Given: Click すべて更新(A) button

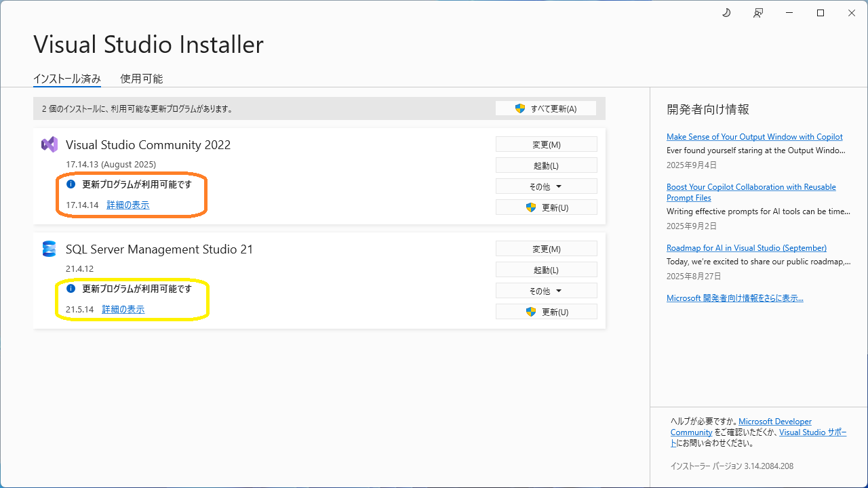Looking at the screenshot, I should [x=546, y=108].
